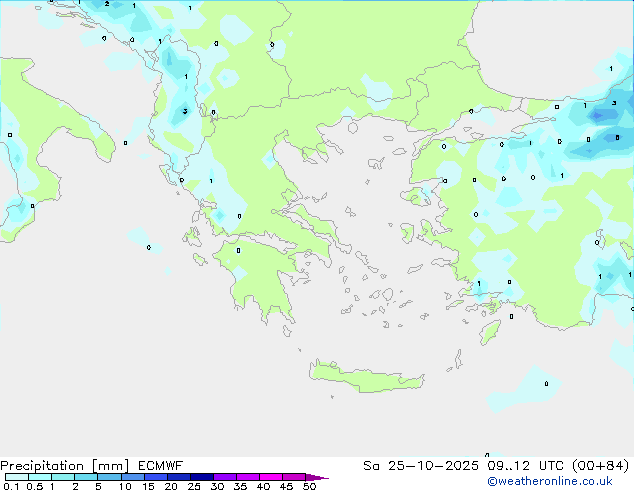The width and height of the screenshot is (634, 490).
Task: Pick the 0.5–1 mm legend swatch
Action: 40,477
